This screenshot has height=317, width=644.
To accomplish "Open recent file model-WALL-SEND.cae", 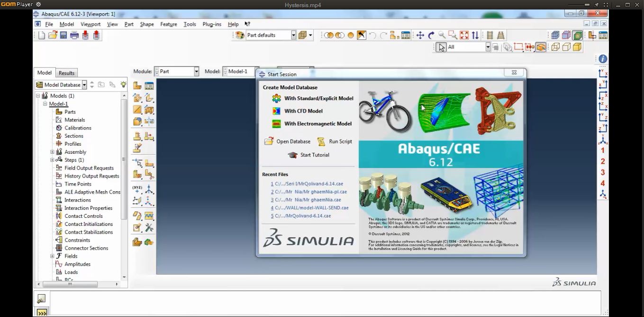I will coord(309,208).
